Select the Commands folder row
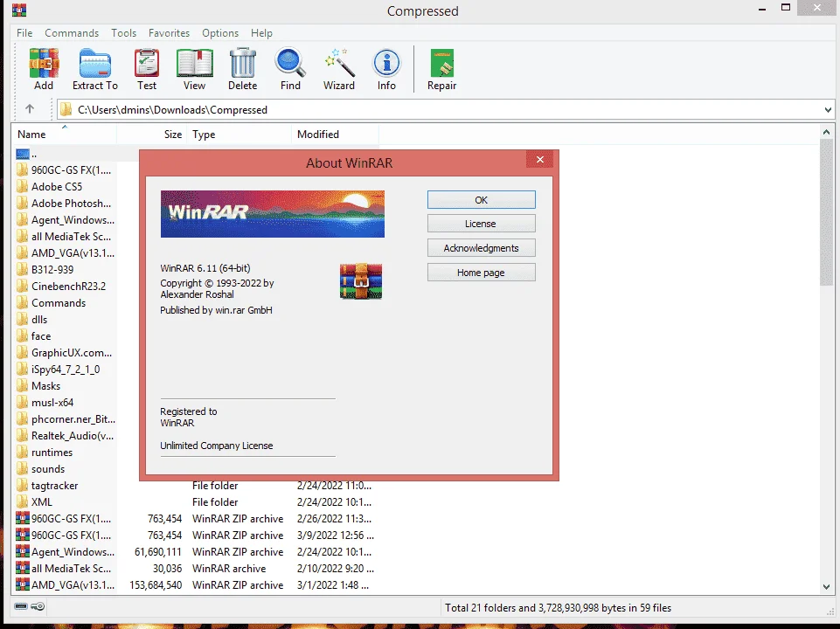Image resolution: width=840 pixels, height=629 pixels. 65,302
